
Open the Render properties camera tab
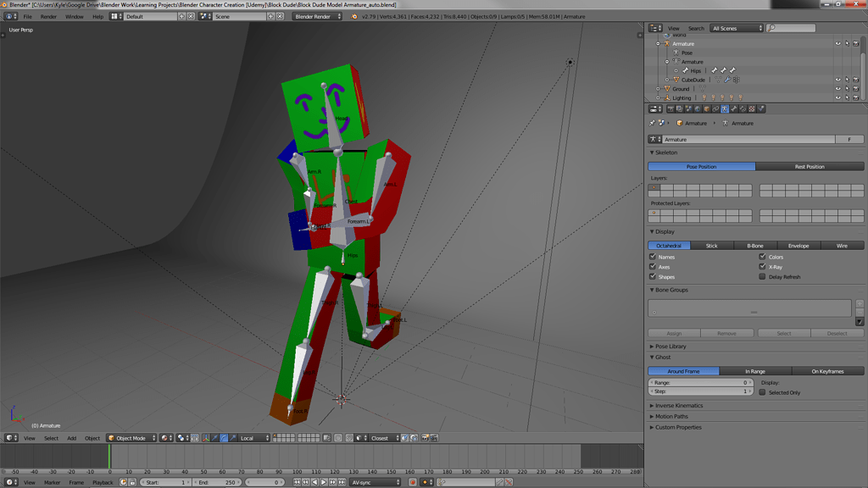click(x=670, y=108)
